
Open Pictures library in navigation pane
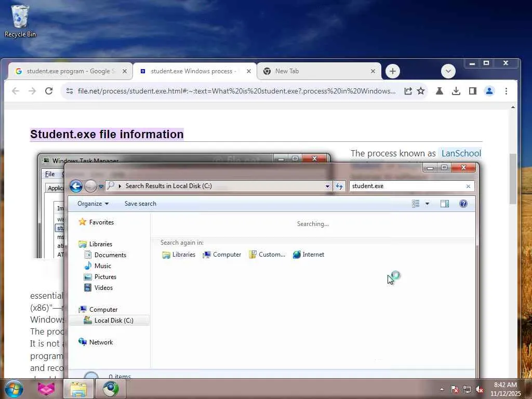(100, 277)
